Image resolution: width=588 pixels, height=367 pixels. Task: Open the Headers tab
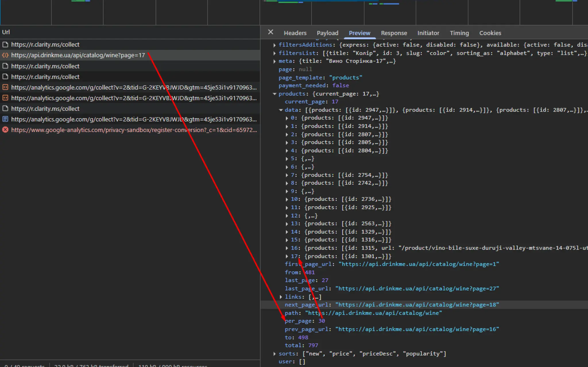coord(295,33)
